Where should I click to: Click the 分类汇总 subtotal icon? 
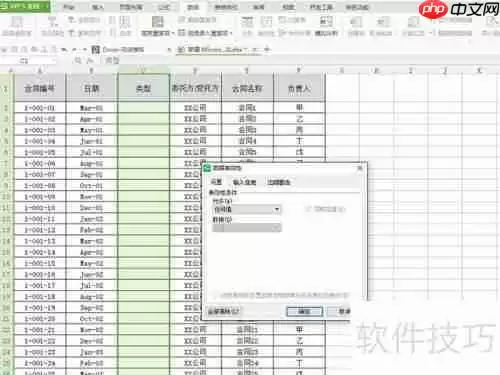[414, 22]
